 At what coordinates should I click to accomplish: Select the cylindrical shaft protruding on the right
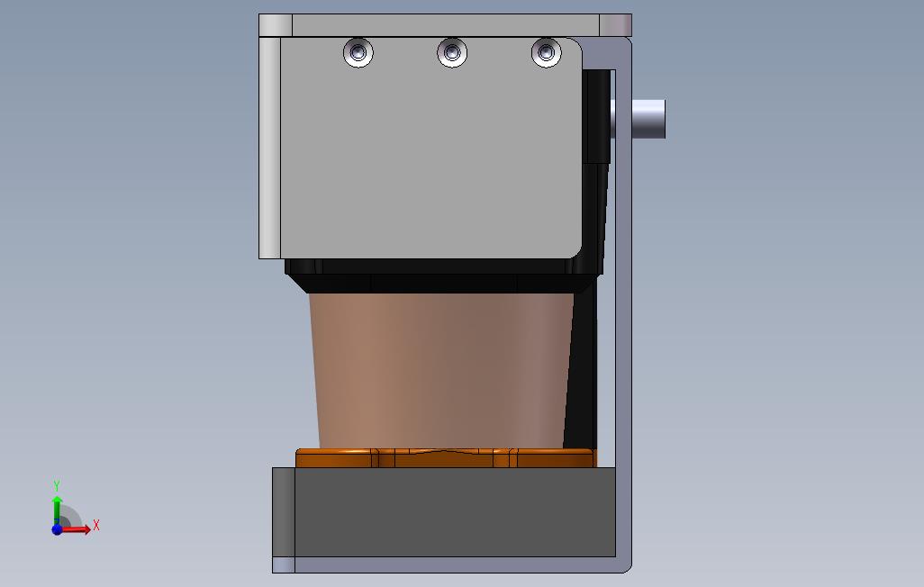(648, 119)
